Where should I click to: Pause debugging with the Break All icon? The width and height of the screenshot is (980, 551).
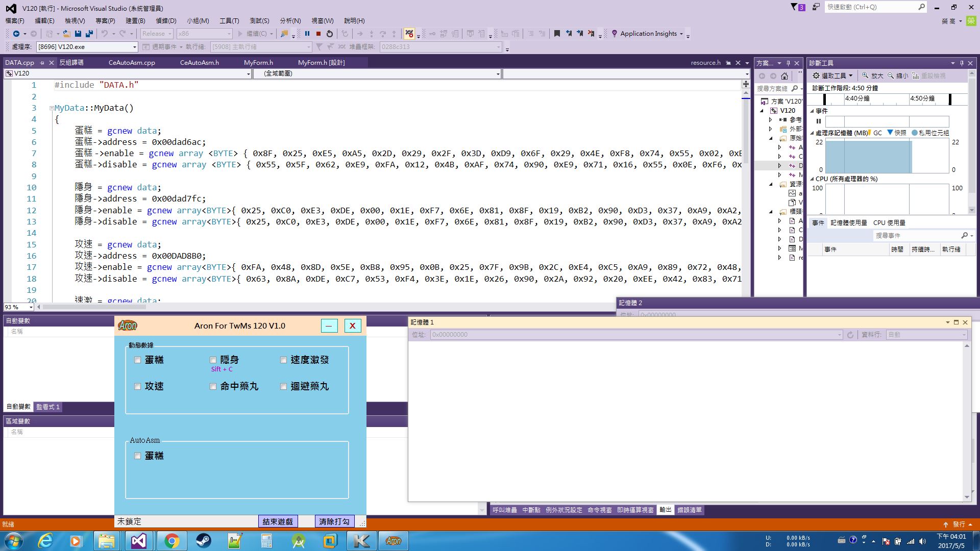[x=307, y=34]
